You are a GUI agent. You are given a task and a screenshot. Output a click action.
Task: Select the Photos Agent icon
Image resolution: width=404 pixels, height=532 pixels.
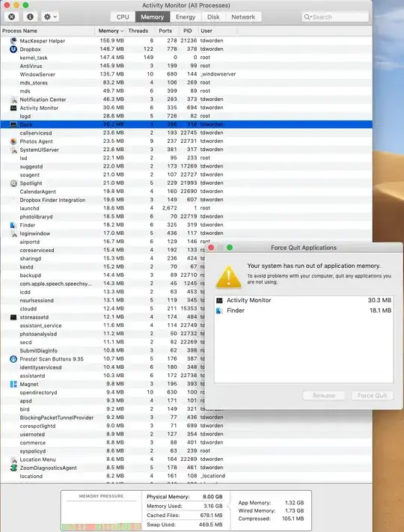click(13, 141)
